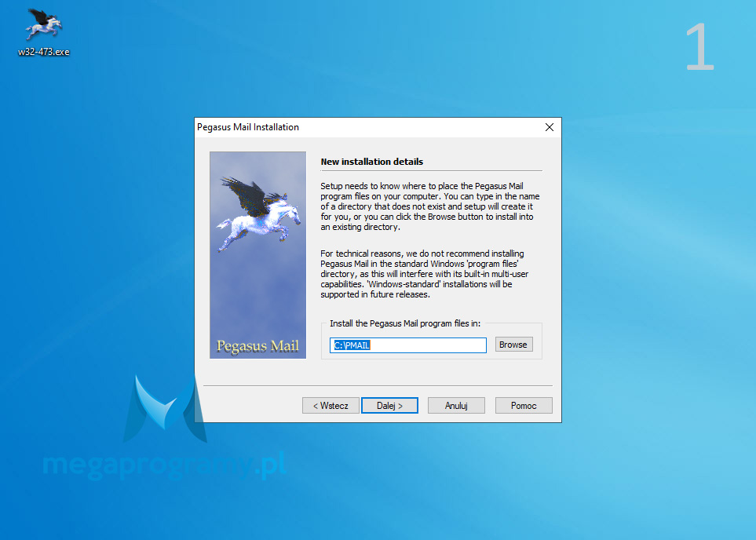Click the 'Pegasus Mail Installation' title bar text

pos(248,127)
